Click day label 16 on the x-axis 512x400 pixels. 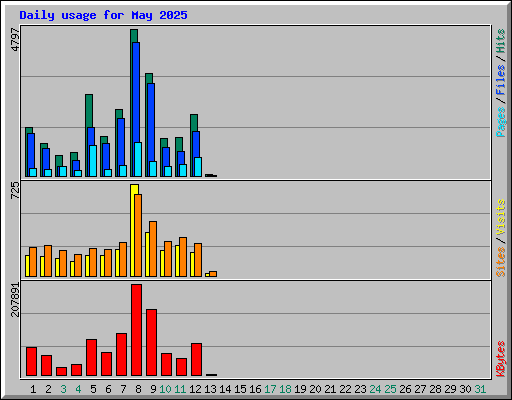[x=255, y=389]
